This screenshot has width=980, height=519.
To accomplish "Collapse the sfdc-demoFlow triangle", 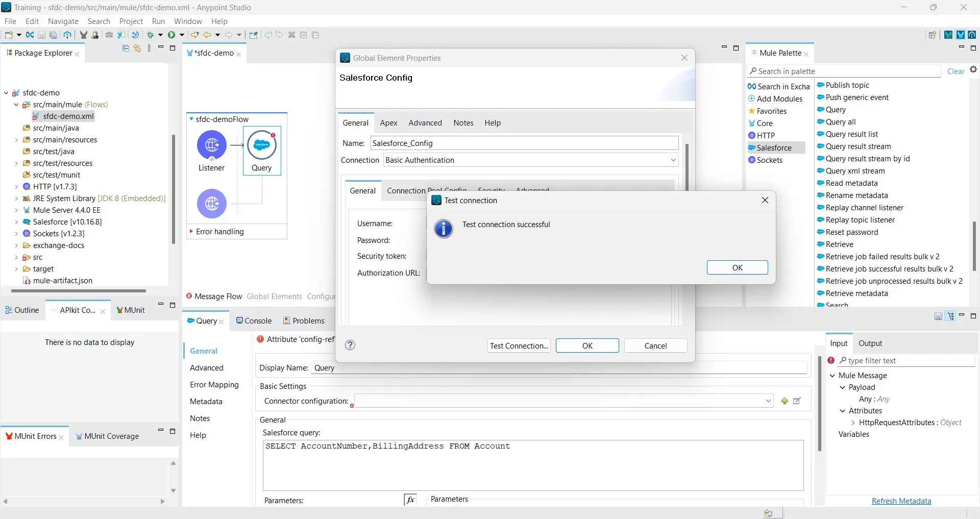I will point(191,119).
